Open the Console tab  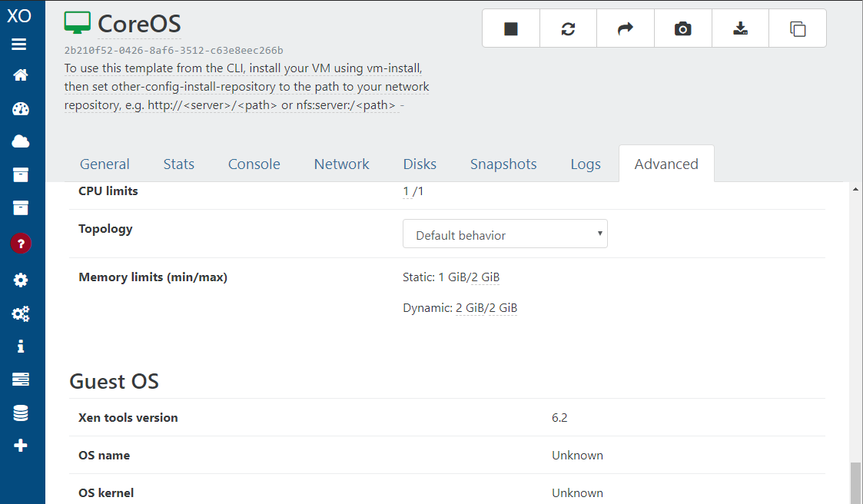click(254, 164)
